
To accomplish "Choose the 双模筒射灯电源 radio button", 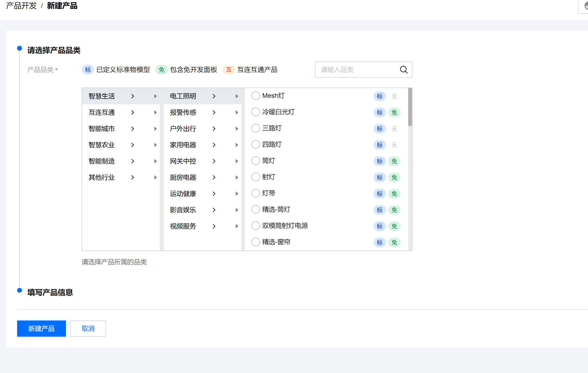I will tap(255, 226).
